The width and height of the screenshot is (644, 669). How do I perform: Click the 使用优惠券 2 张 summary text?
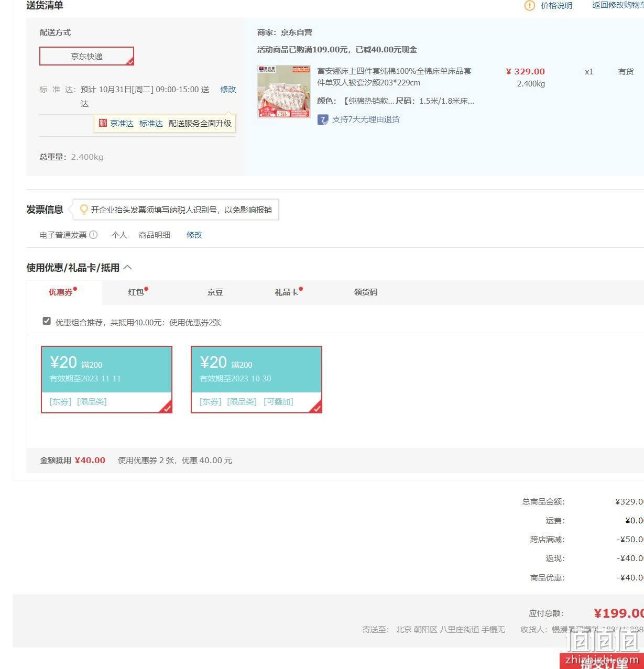point(175,460)
